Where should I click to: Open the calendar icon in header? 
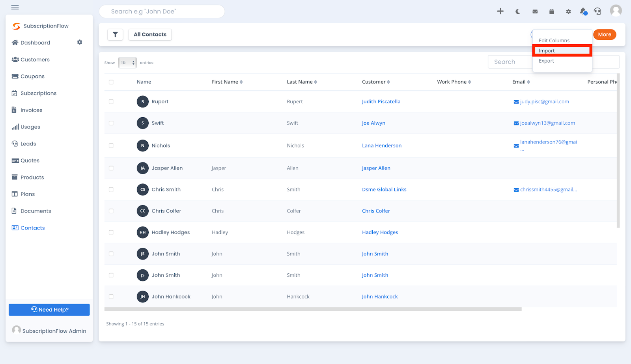551,11
